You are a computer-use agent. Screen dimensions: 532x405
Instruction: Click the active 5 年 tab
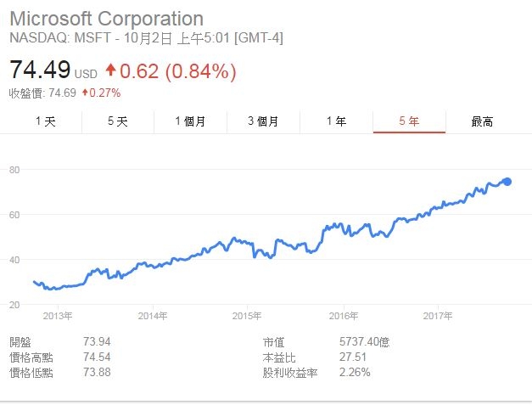point(409,121)
